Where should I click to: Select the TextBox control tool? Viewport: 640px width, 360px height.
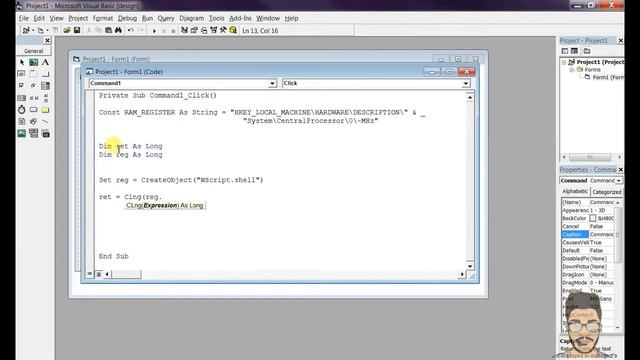[22, 74]
